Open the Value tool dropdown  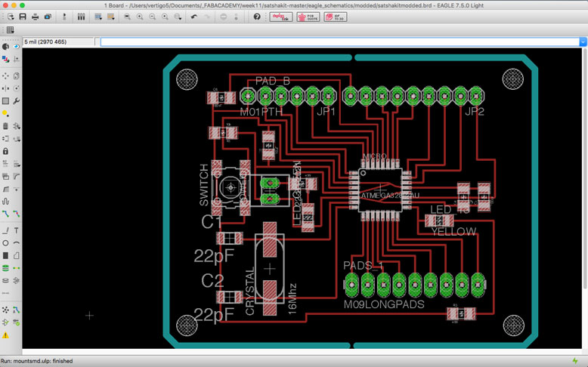(x=16, y=164)
